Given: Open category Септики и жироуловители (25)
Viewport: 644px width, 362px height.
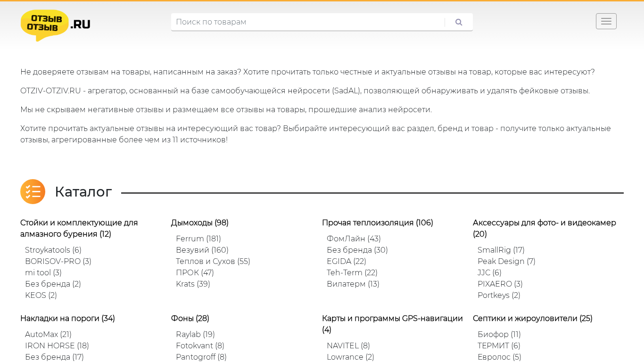Looking at the screenshot, I should [533, 318].
